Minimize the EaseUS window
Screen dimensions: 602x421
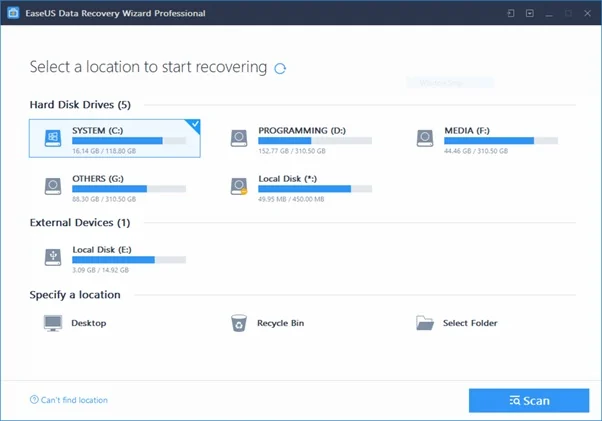(x=547, y=13)
